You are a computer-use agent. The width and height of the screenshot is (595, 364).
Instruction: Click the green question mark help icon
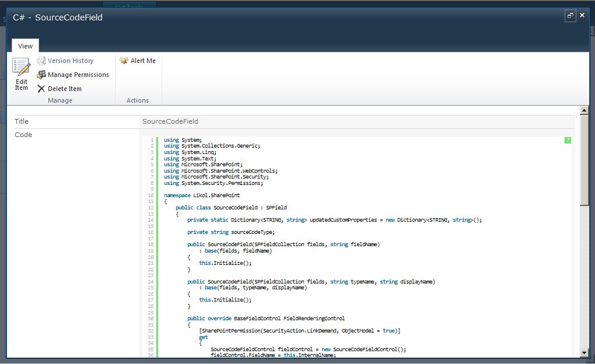click(568, 140)
